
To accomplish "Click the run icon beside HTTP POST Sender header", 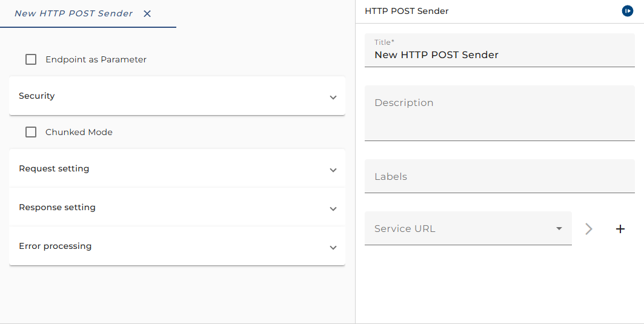I will click(x=627, y=11).
